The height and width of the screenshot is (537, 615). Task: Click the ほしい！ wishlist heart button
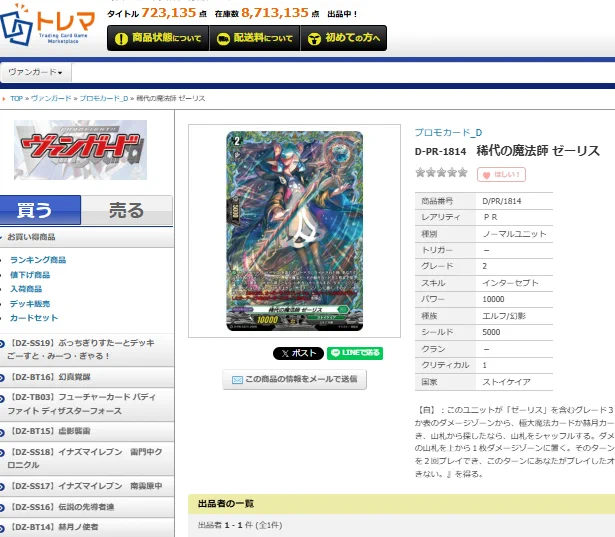click(501, 175)
